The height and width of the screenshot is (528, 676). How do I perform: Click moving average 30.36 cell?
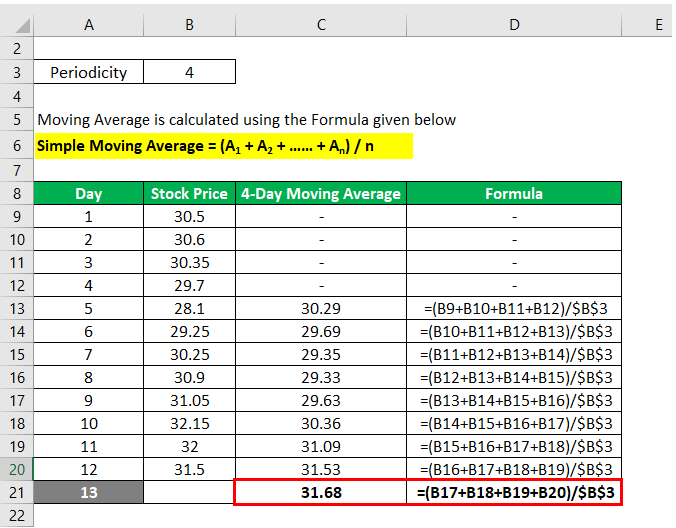point(321,423)
